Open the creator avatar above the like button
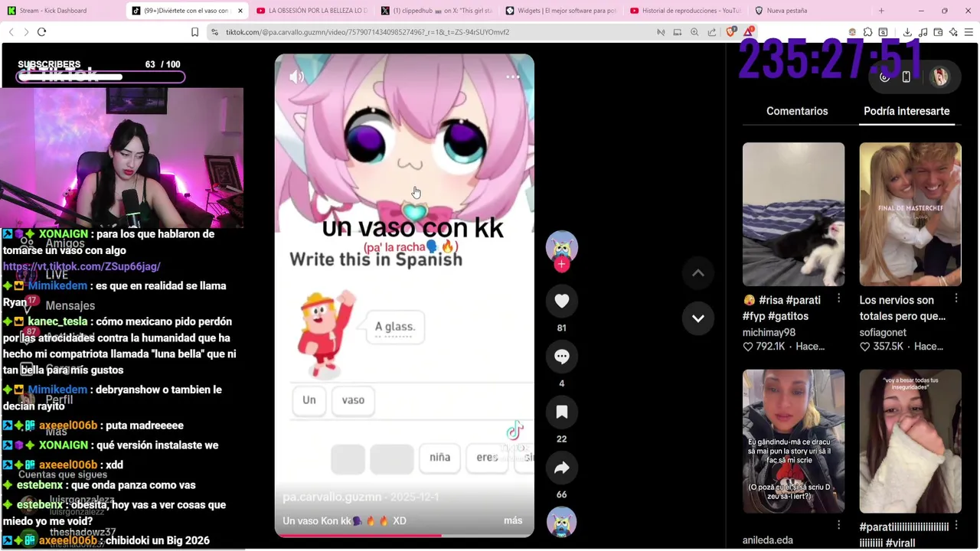The image size is (980, 551). click(561, 246)
